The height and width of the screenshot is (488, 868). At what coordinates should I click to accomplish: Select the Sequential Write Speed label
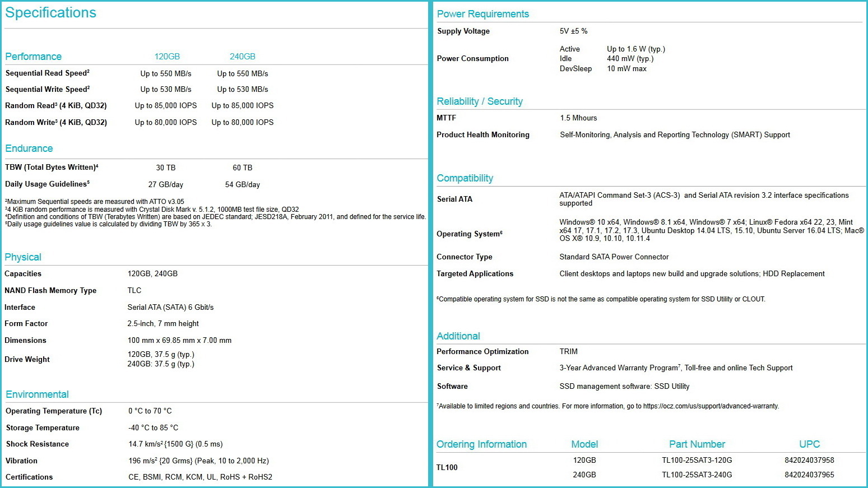point(48,89)
